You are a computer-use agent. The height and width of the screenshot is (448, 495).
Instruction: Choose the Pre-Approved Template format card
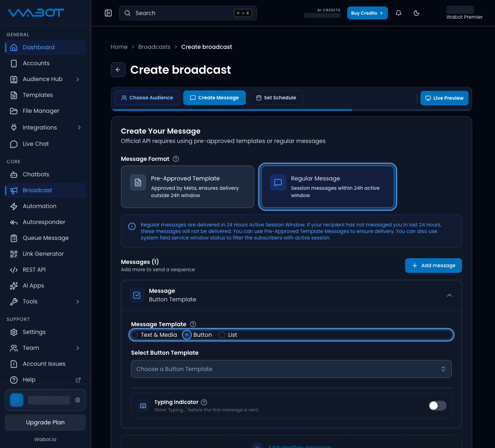(x=188, y=187)
